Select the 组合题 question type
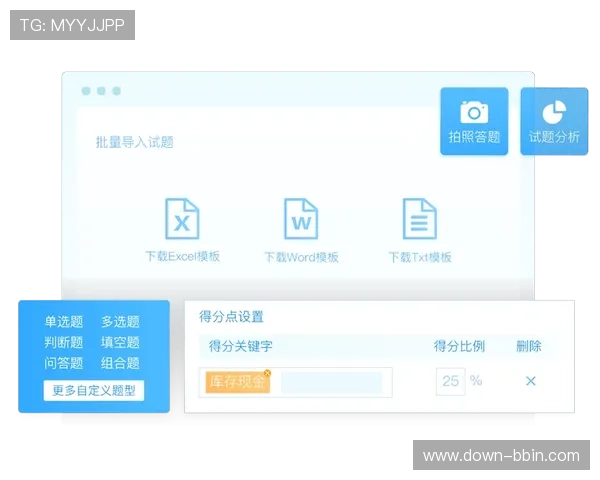Image resolution: width=600 pixels, height=480 pixels. coord(120,363)
